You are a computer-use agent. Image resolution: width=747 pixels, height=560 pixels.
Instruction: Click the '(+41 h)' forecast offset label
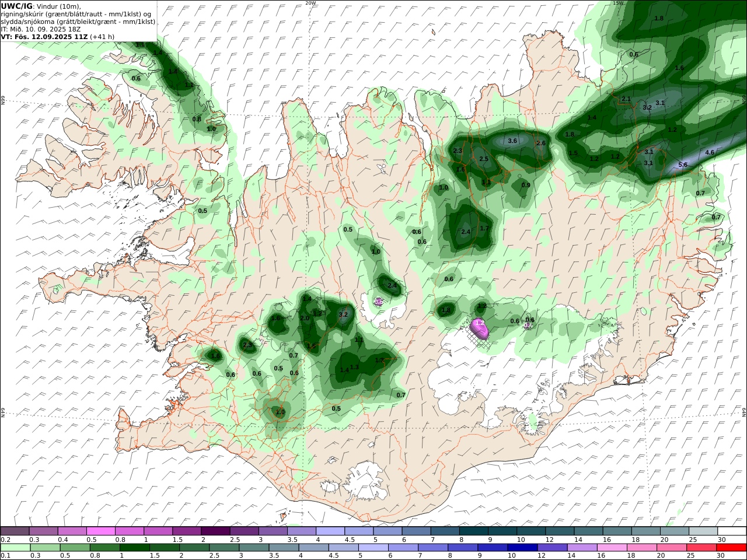(103, 36)
